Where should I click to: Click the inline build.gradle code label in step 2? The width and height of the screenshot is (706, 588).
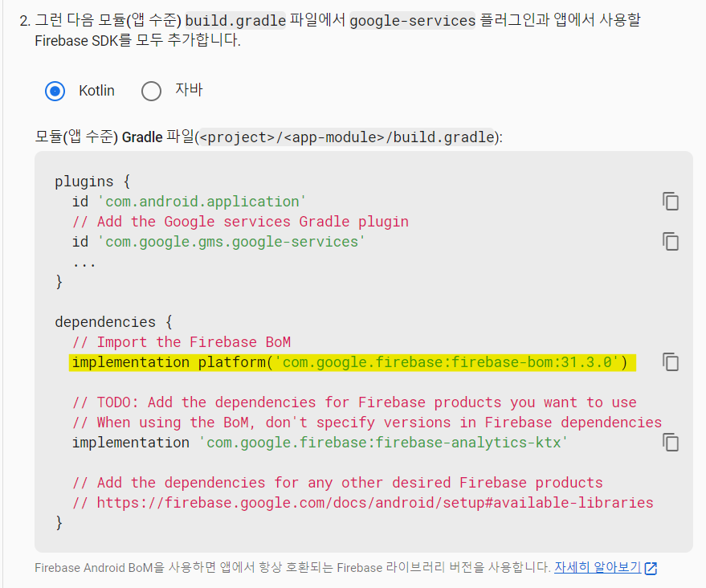pos(235,21)
